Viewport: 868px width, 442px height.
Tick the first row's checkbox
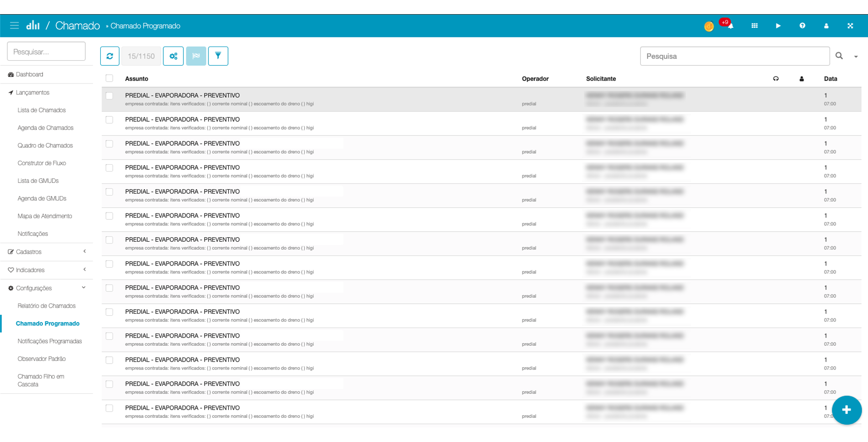pos(109,96)
